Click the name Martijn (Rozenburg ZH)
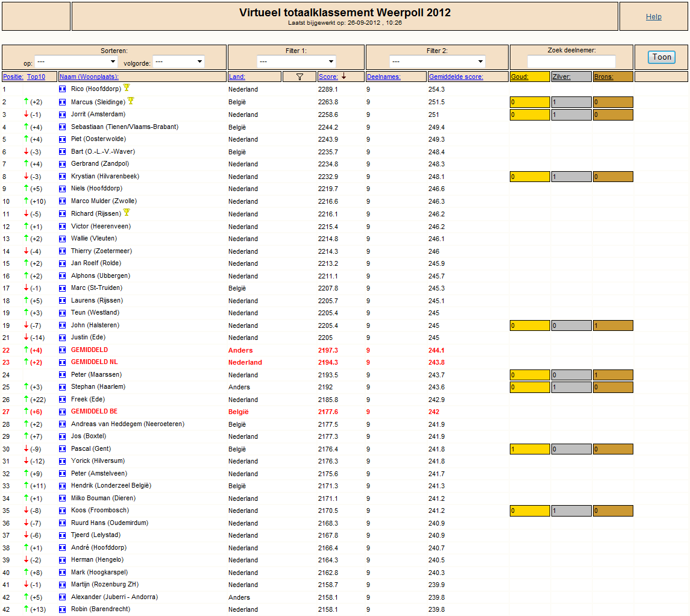This screenshot has height=616, width=690. click(x=105, y=585)
